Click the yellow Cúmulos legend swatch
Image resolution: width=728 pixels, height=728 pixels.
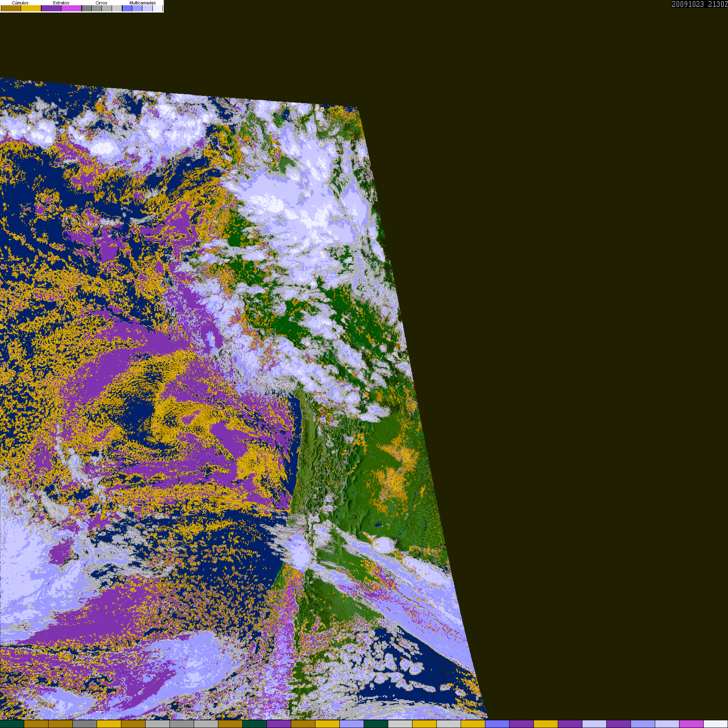click(31, 8)
